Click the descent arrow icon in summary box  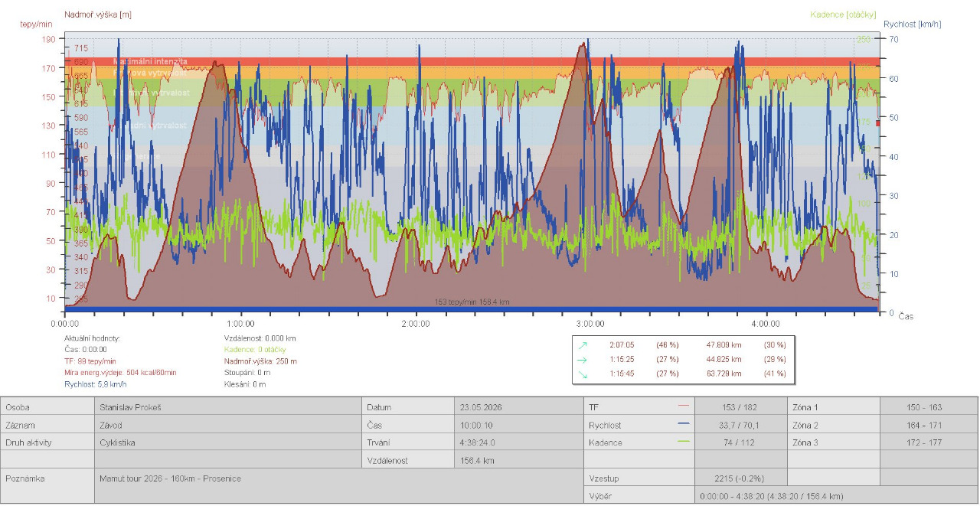tap(583, 373)
